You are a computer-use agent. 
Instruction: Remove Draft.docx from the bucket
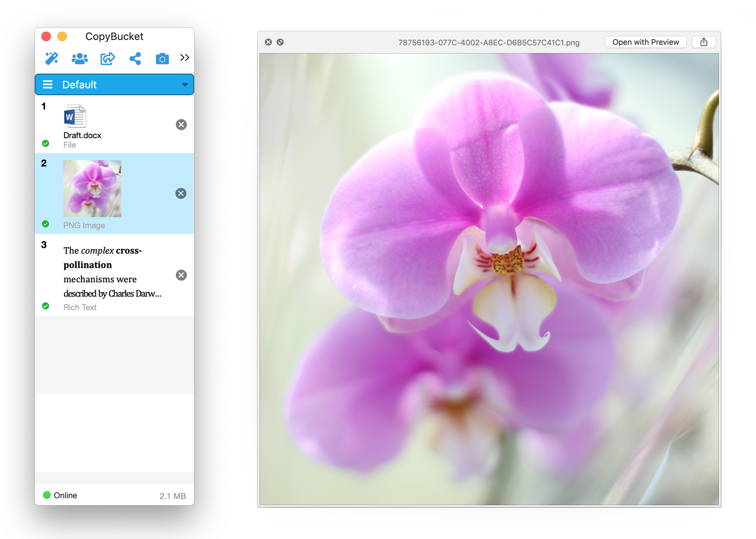[181, 124]
